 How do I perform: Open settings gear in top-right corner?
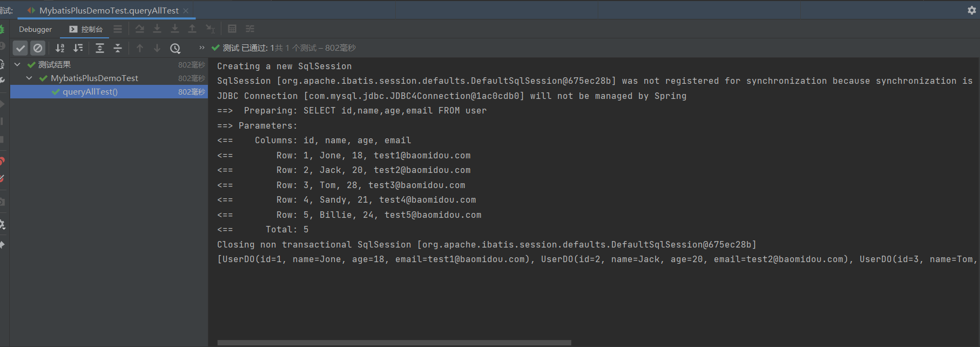pyautogui.click(x=971, y=10)
